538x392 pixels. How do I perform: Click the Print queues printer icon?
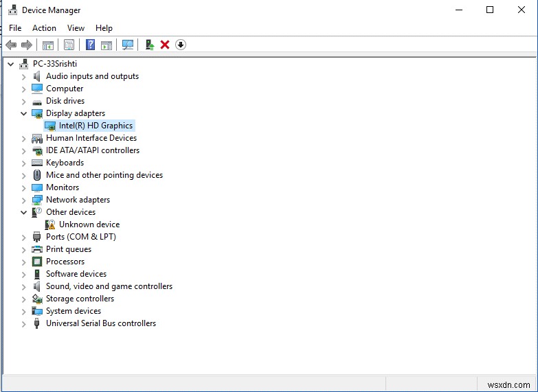[36, 249]
